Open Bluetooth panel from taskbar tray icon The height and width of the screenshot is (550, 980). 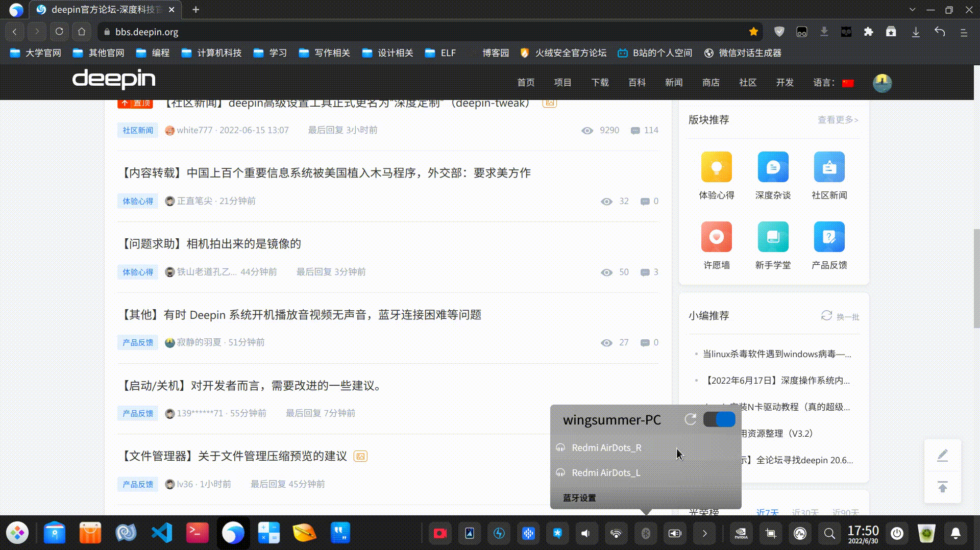[646, 533]
